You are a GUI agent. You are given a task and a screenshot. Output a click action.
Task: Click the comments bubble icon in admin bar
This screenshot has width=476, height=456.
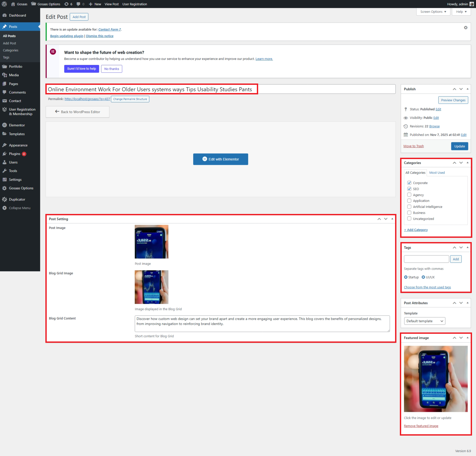(80, 4)
